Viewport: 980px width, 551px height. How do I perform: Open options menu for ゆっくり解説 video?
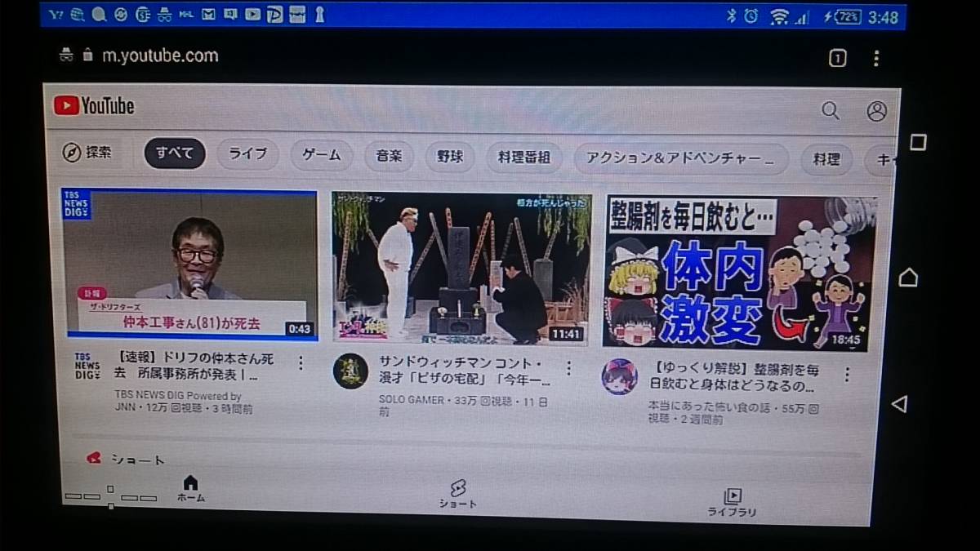point(847,374)
